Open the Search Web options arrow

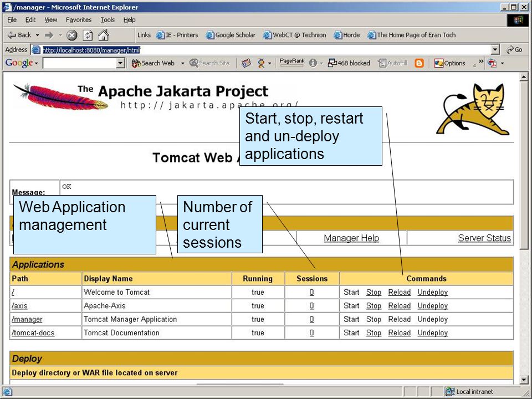182,63
